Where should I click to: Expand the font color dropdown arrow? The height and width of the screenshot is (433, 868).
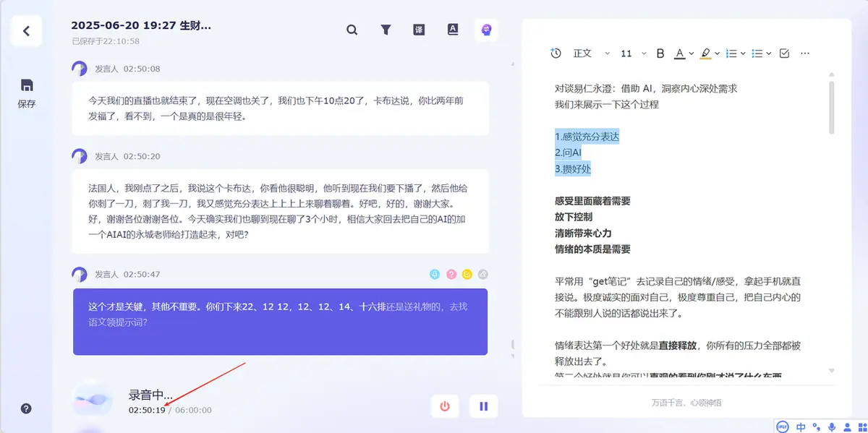coord(692,53)
